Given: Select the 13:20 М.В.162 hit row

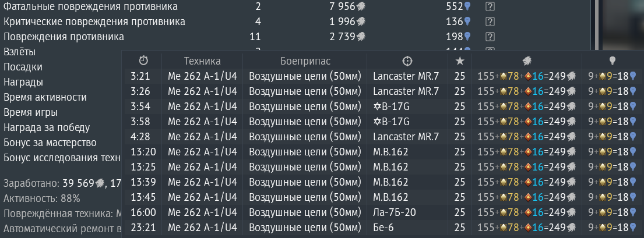Looking at the screenshot, I should [382, 152].
